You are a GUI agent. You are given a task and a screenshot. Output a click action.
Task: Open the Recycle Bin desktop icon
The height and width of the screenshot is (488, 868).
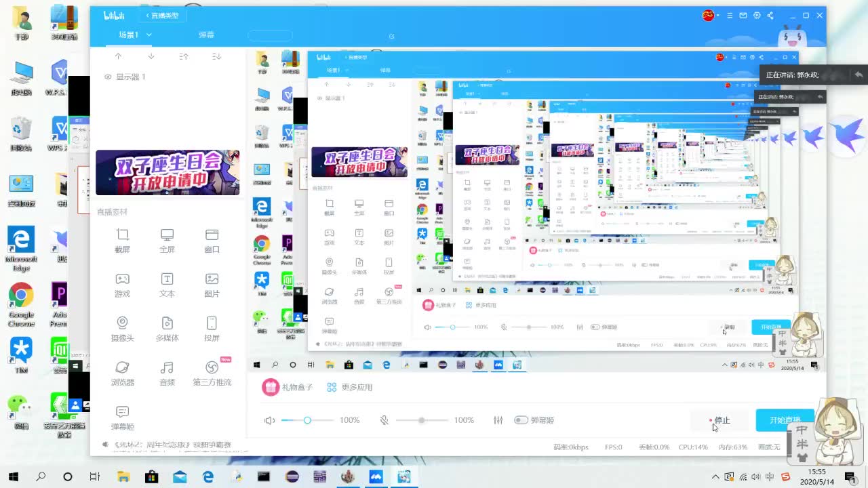click(x=21, y=134)
